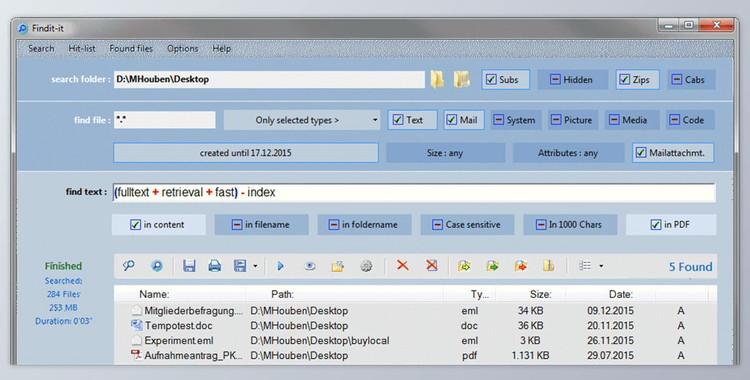This screenshot has width=750, height=380.
Task: Open the Options menu
Action: click(x=183, y=48)
